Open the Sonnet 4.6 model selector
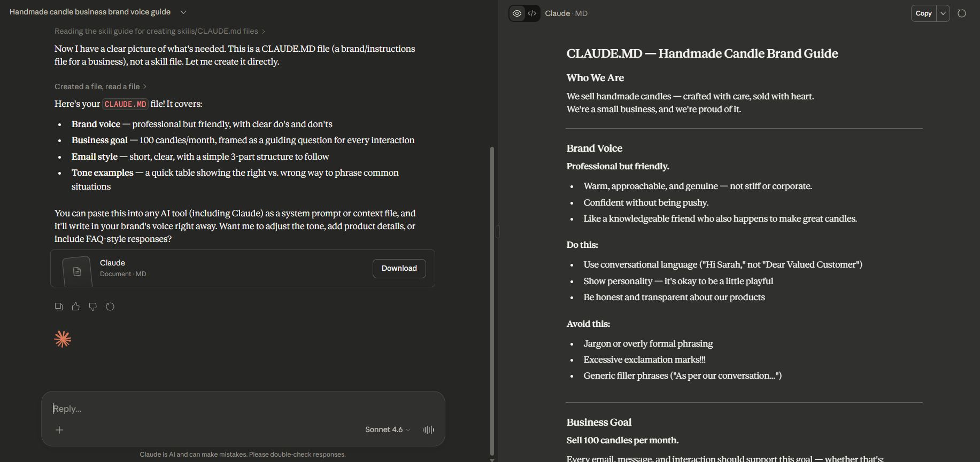Viewport: 980px width, 462px height. click(x=388, y=429)
